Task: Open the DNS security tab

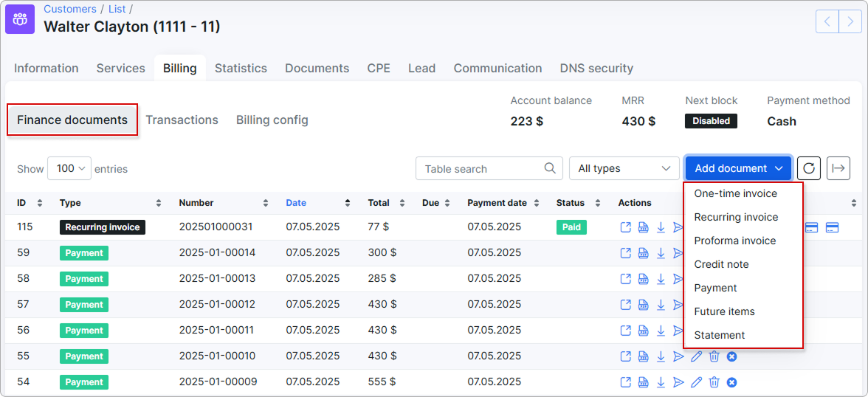Action: [596, 68]
